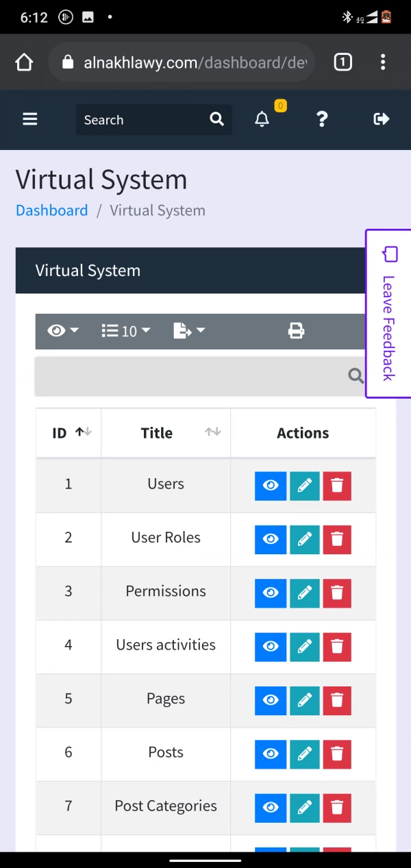Screen dimensions: 411x868
Task: Edit the Post Categories row
Action: (x=305, y=808)
